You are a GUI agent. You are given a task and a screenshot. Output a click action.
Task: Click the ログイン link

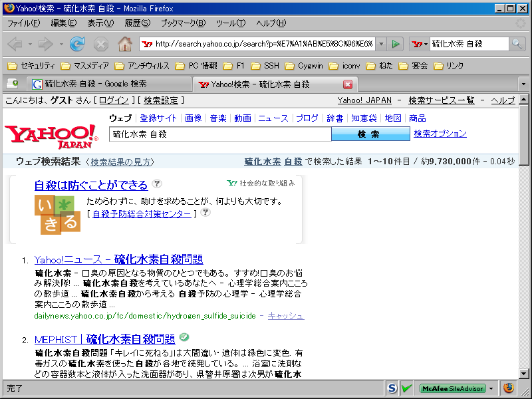point(114,100)
